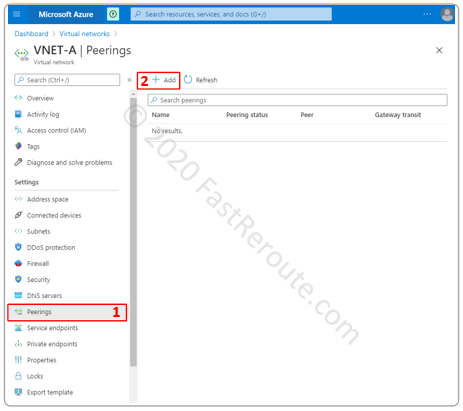Sort by the Peering status column
Image resolution: width=463 pixels, height=411 pixels.
[247, 115]
